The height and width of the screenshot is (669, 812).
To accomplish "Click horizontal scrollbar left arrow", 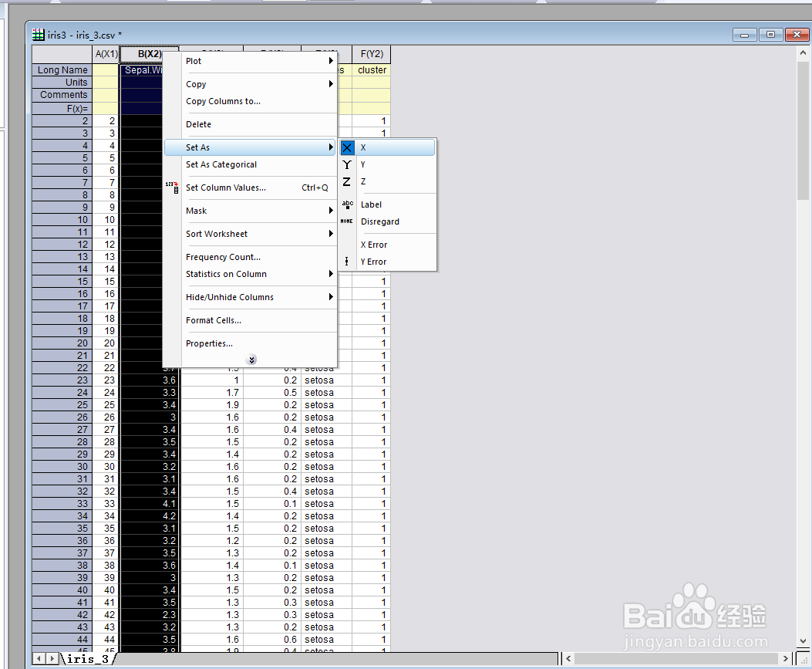I will click(x=568, y=659).
